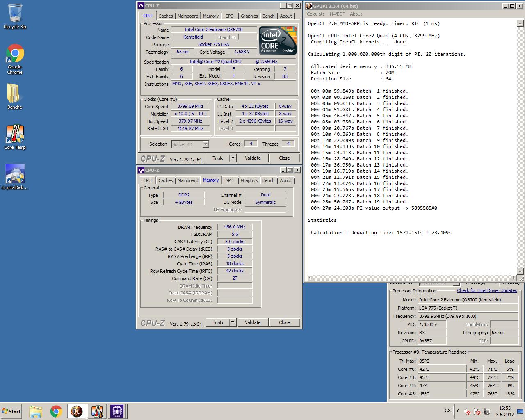Open SPD tab in upper CPU-Z
The height and width of the screenshot is (420, 525).
pyautogui.click(x=230, y=16)
